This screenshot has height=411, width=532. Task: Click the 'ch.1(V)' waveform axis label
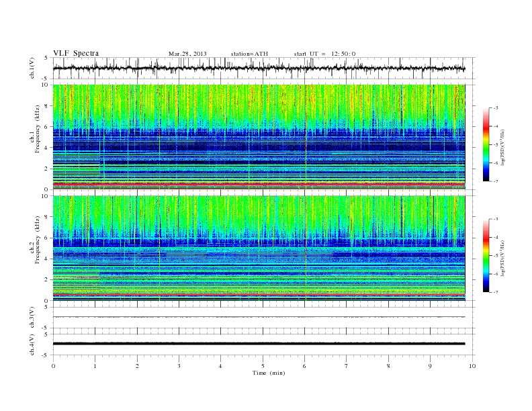pos(32,68)
